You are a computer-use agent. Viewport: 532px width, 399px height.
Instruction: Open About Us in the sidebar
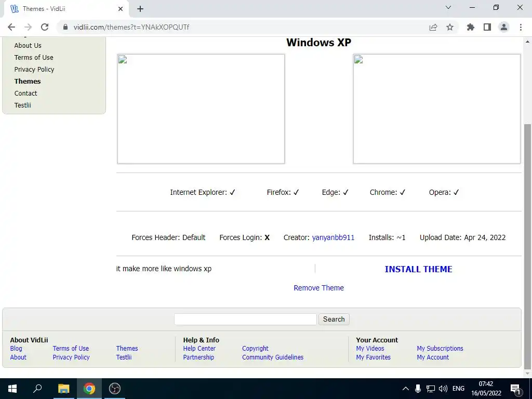click(x=28, y=46)
